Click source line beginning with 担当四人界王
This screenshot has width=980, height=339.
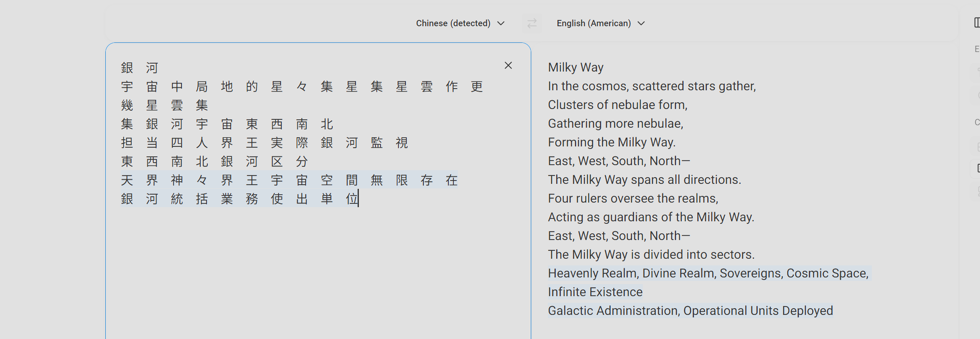click(264, 142)
